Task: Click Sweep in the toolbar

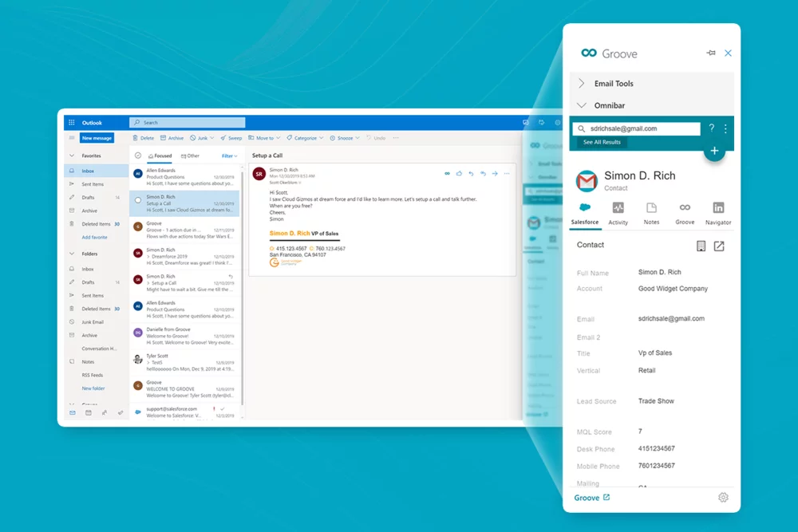Action: 231,138
